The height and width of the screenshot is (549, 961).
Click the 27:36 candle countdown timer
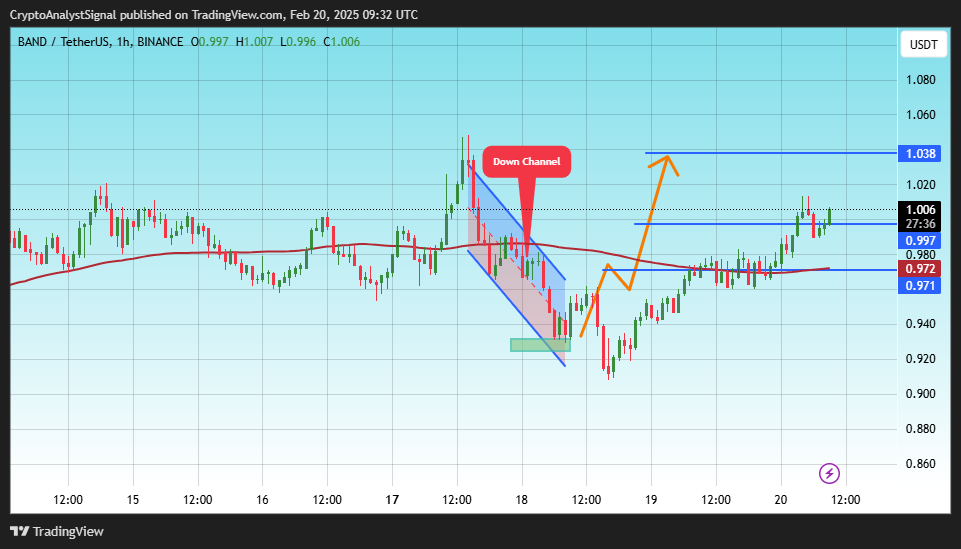coord(919,224)
